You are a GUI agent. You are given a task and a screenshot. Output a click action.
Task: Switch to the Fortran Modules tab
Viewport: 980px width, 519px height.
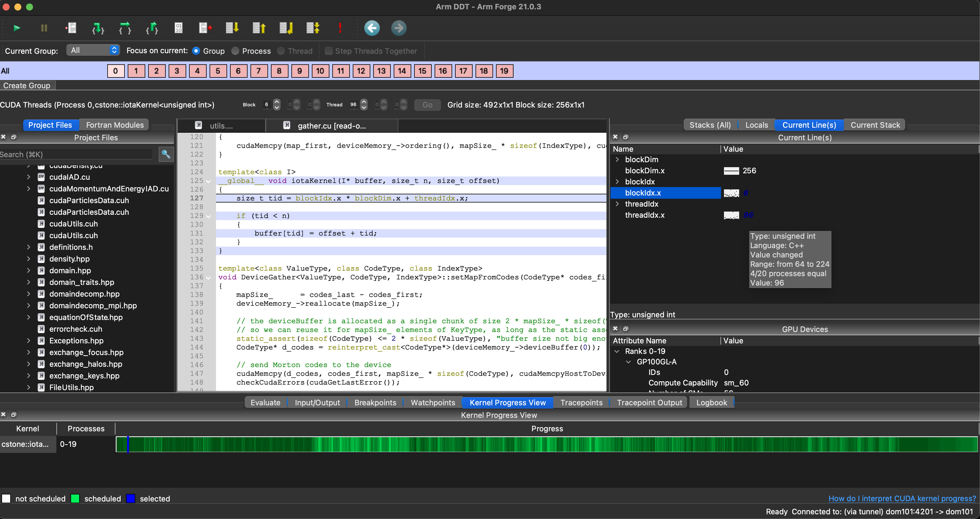(x=115, y=125)
